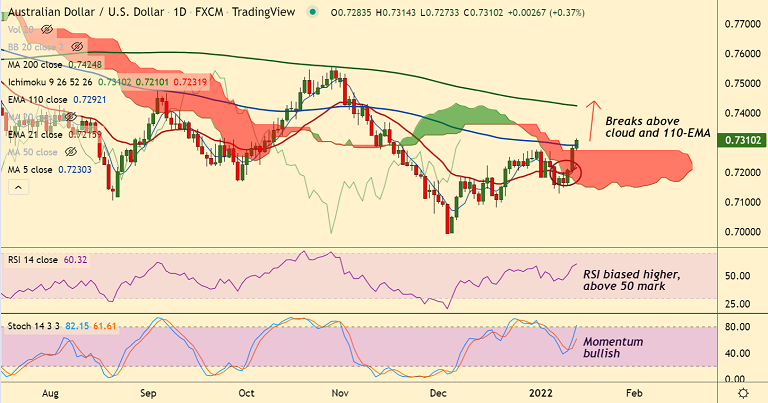
Task: Click the MA 5 value 0.72303
Action: click(x=75, y=170)
